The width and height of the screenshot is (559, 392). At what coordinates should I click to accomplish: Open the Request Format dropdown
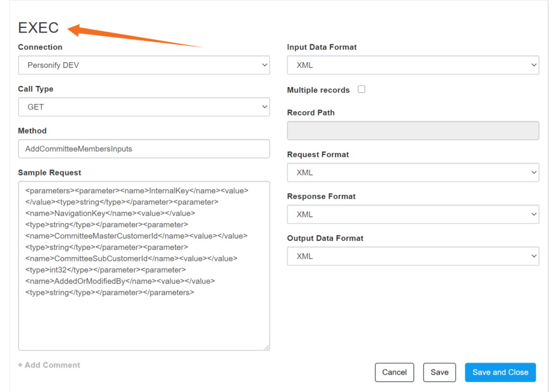[412, 173]
